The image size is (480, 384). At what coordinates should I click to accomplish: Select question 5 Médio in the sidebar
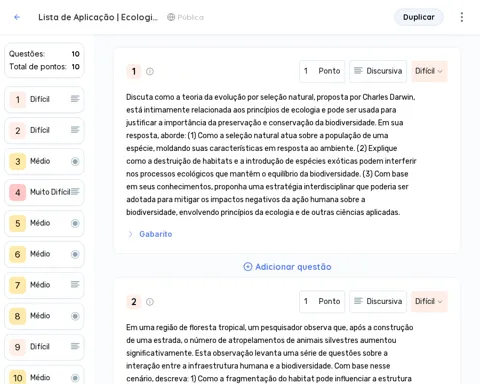click(44, 223)
